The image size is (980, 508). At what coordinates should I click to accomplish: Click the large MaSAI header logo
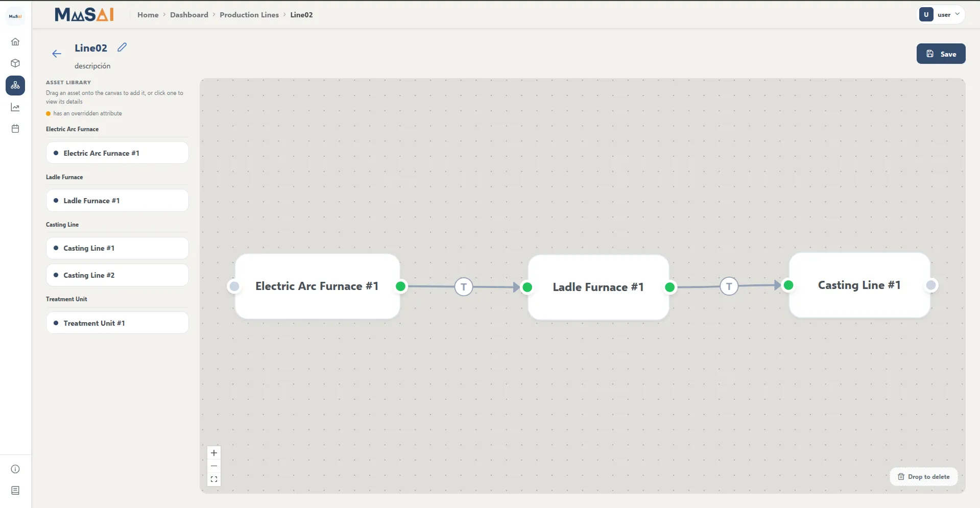point(84,15)
